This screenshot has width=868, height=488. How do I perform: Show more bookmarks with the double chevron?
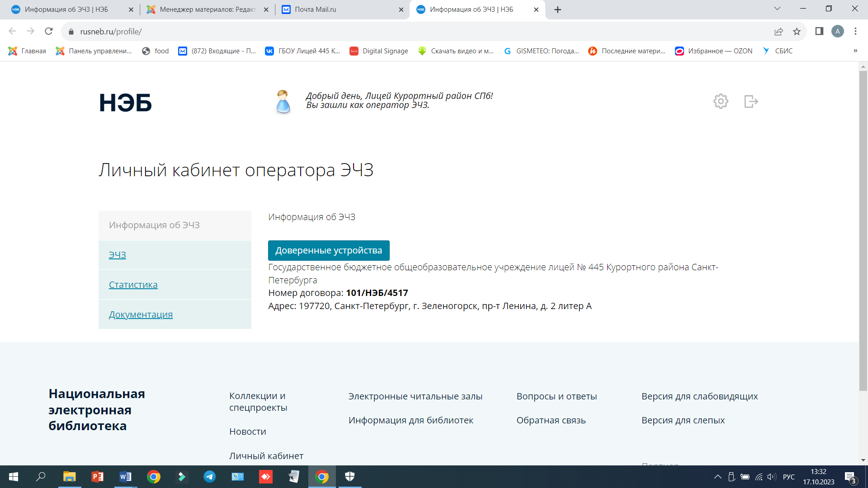tap(855, 51)
